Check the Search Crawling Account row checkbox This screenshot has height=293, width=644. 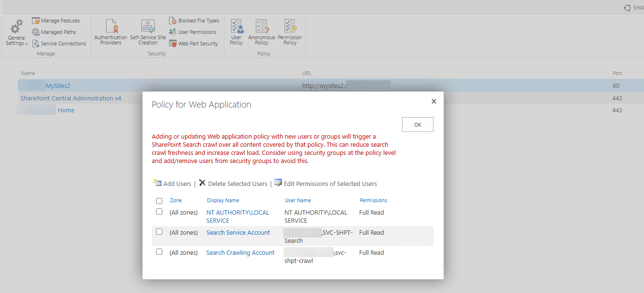pyautogui.click(x=159, y=252)
